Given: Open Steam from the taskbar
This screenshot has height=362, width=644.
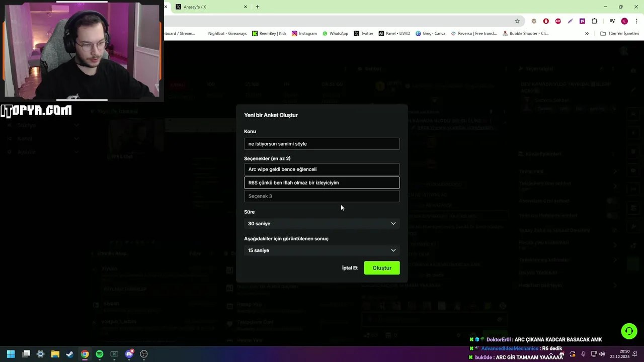Looking at the screenshot, I should [70, 354].
